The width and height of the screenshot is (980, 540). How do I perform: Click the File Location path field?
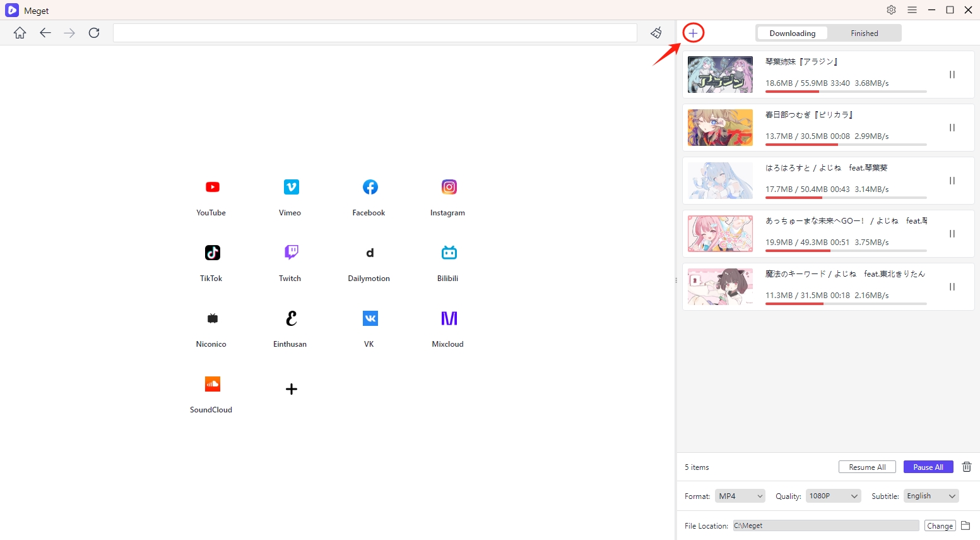pos(826,525)
